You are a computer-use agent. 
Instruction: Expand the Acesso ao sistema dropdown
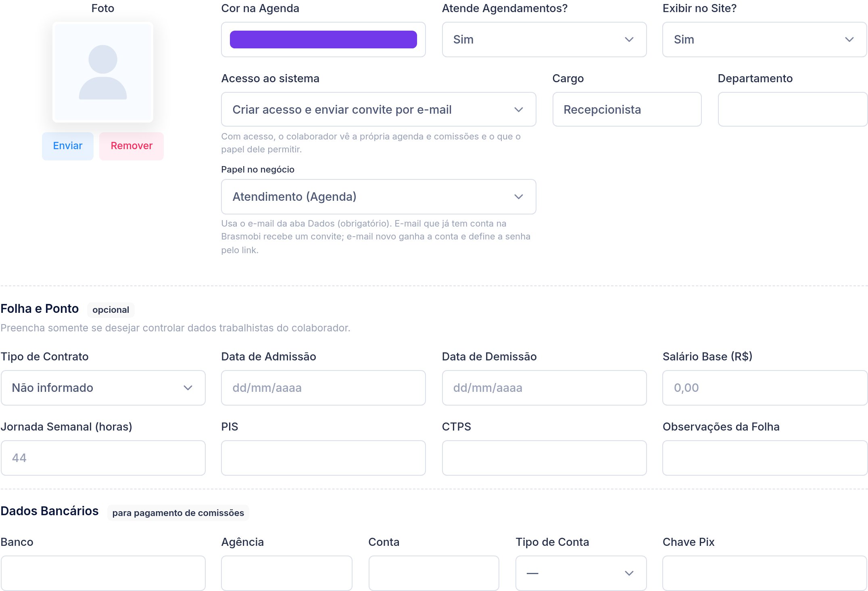[379, 110]
